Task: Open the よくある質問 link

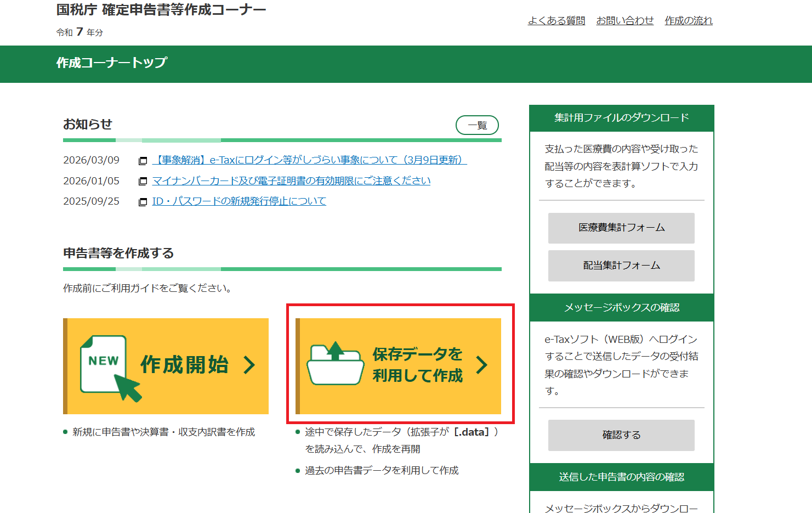Action: pyautogui.click(x=556, y=21)
